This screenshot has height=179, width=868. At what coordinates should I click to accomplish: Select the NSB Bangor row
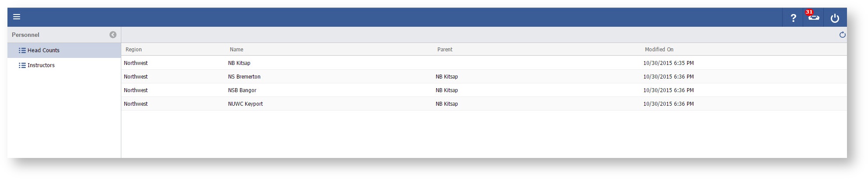[242, 90]
